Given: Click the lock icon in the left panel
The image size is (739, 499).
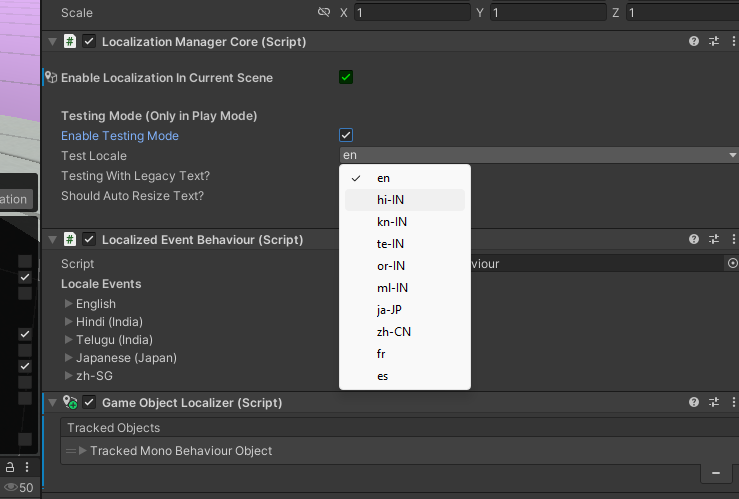Looking at the screenshot, I should (x=9, y=467).
